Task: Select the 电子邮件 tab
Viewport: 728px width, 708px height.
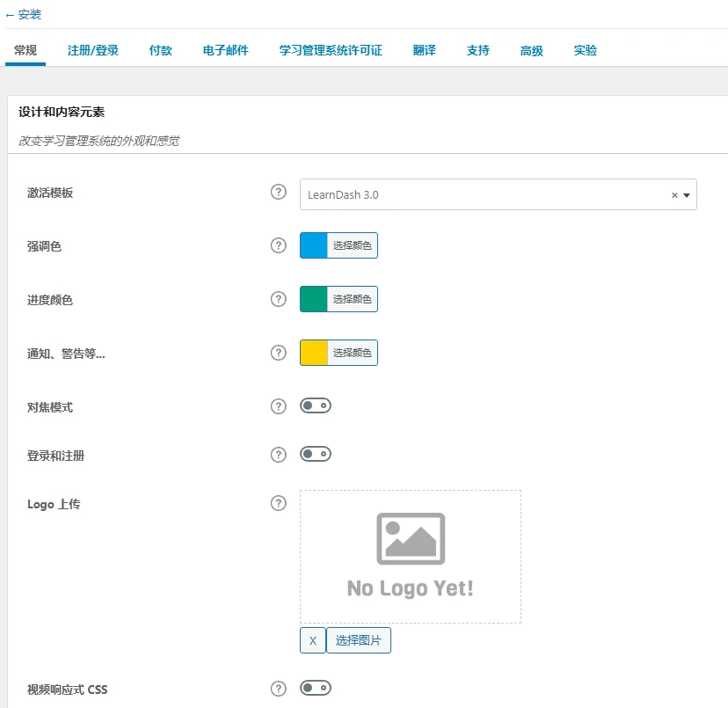Action: [225, 50]
